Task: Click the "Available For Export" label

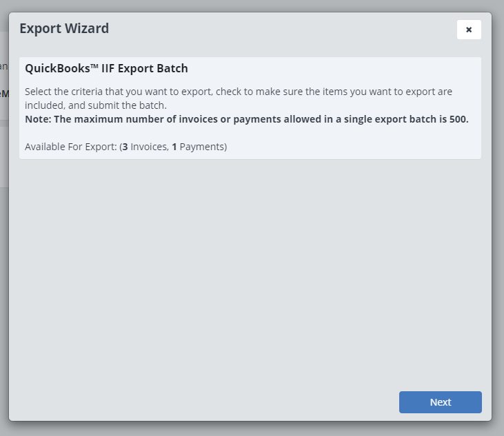Action: tap(70, 147)
